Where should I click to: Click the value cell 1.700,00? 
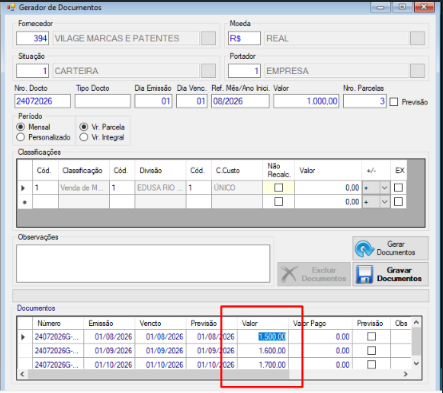(x=263, y=364)
